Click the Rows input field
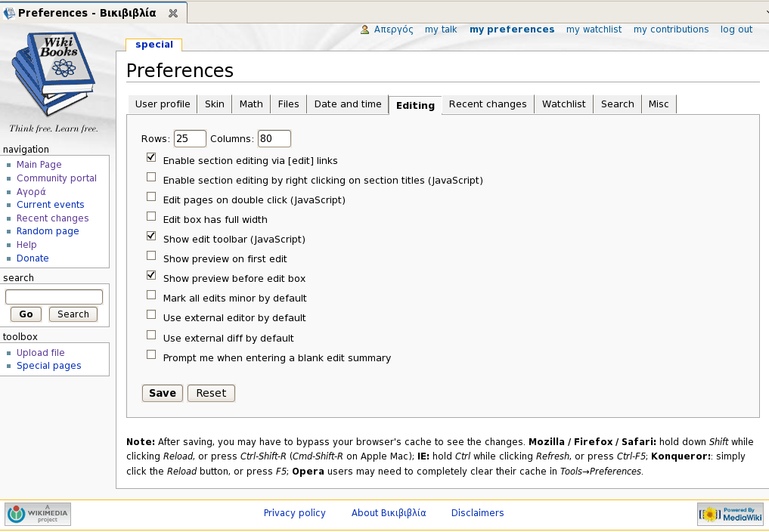Viewport: 769px width, 532px height. click(x=190, y=139)
